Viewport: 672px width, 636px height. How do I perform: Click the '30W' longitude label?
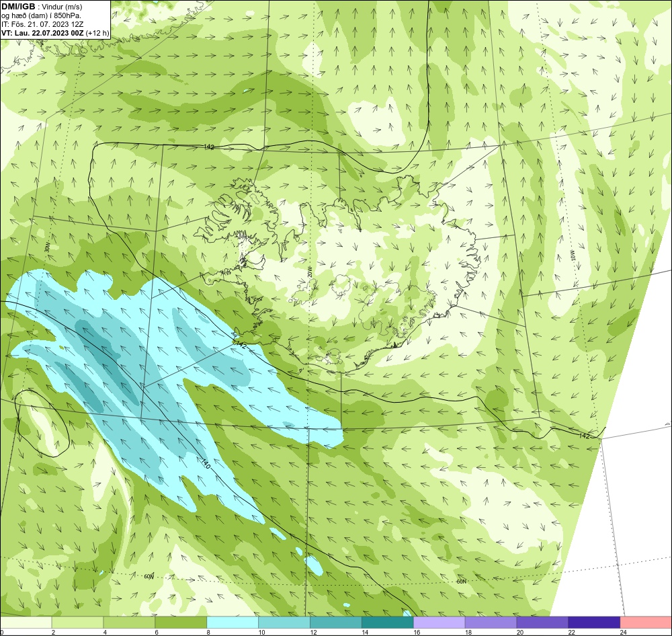tap(47, 248)
